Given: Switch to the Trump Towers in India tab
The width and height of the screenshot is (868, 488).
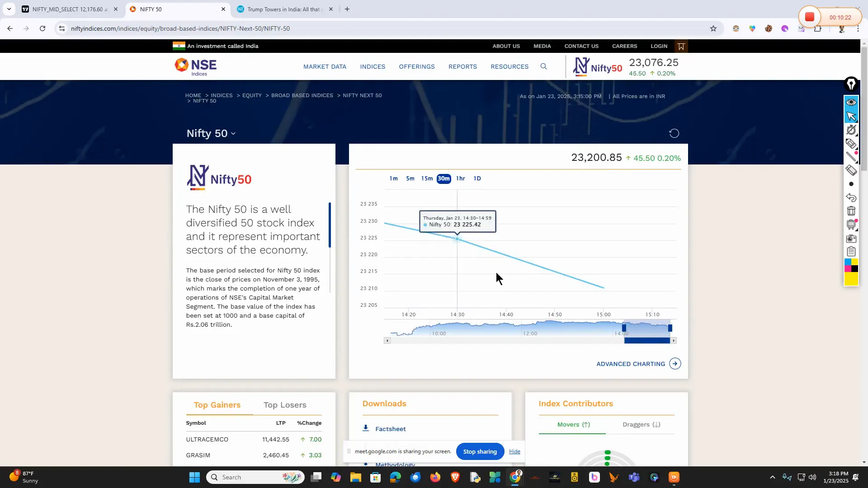Looking at the screenshot, I should (x=283, y=9).
